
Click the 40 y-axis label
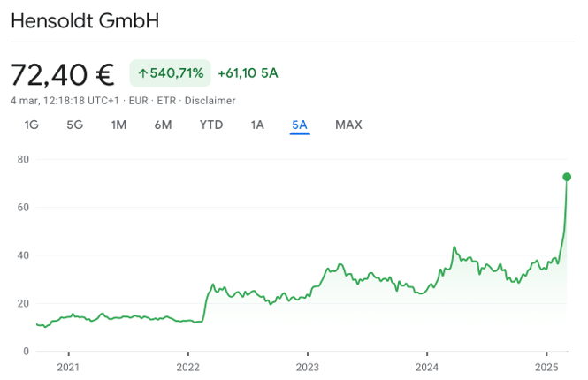23,255
